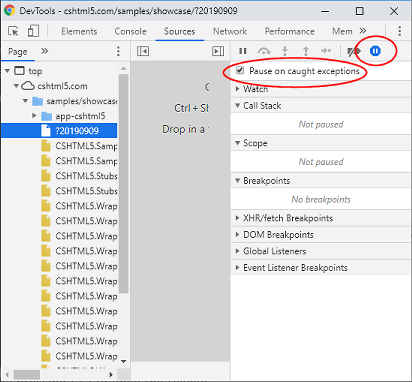Click the navigator vertical scrollbar thumb

tap(124, 184)
